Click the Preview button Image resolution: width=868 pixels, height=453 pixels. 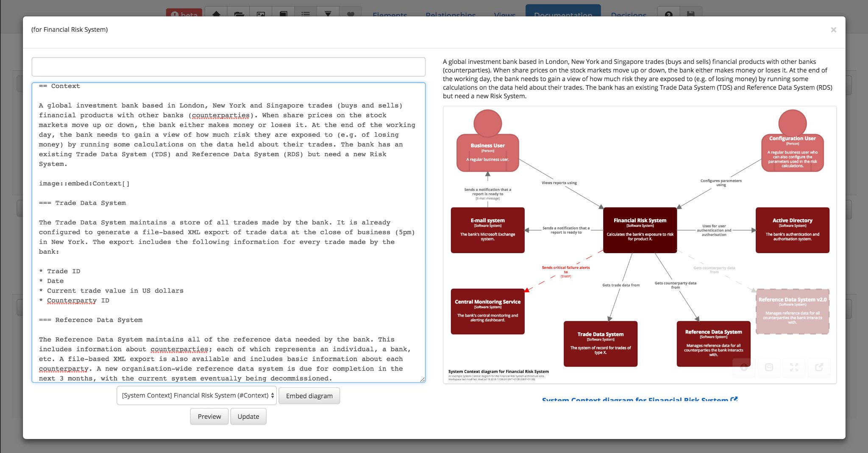209,416
